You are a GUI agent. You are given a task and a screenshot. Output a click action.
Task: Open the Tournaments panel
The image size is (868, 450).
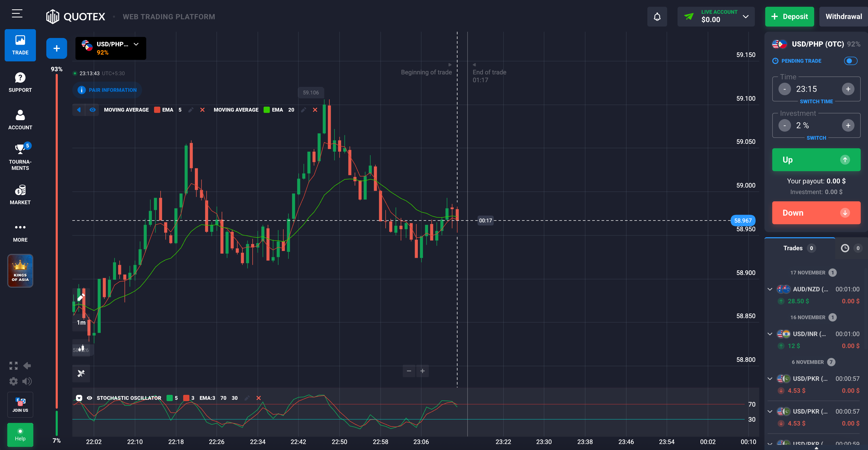(x=20, y=156)
